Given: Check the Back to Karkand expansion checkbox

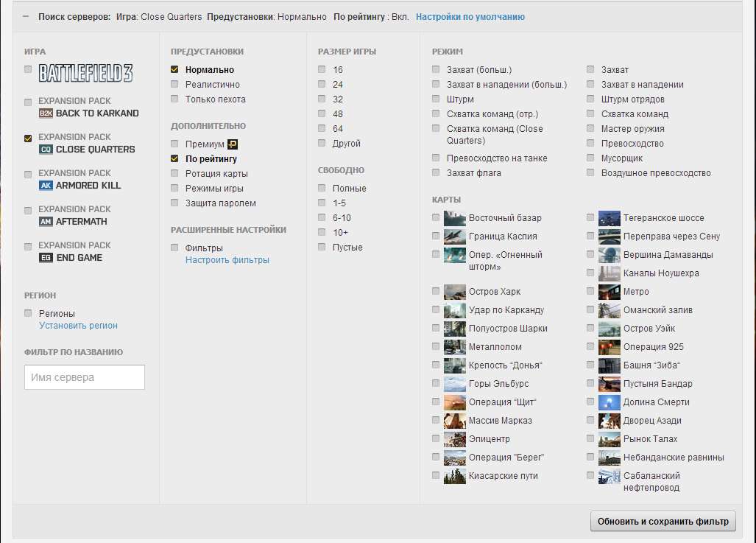Looking at the screenshot, I should pos(28,102).
